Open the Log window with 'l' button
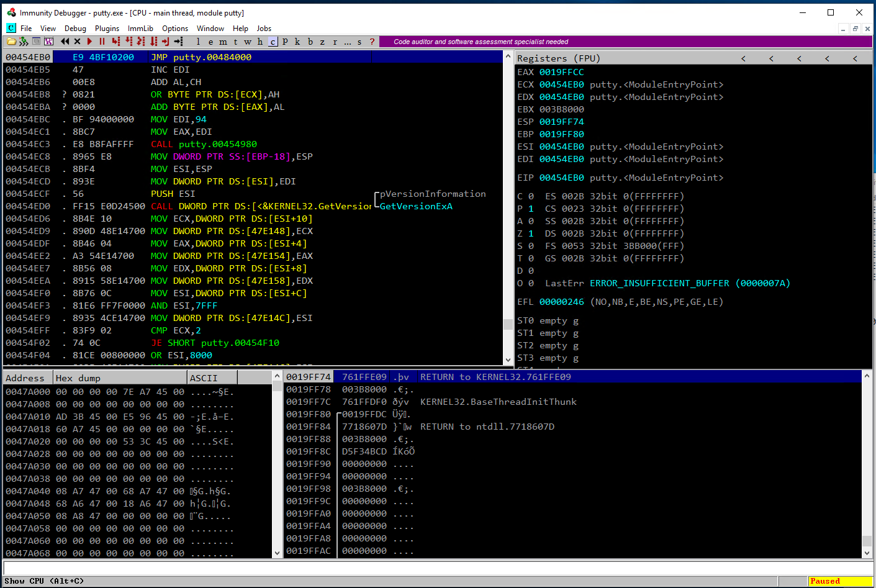 click(198, 42)
